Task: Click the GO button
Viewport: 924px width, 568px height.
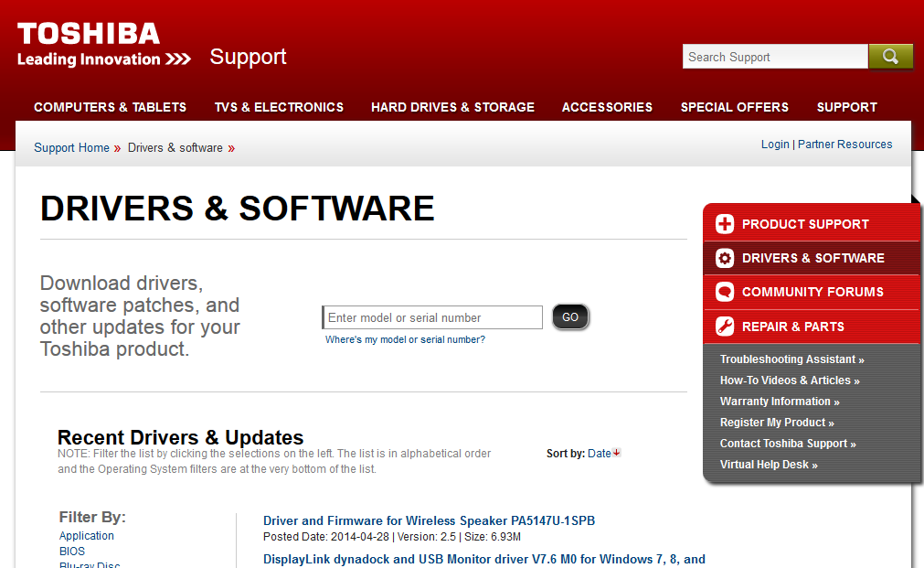Action: pyautogui.click(x=569, y=317)
